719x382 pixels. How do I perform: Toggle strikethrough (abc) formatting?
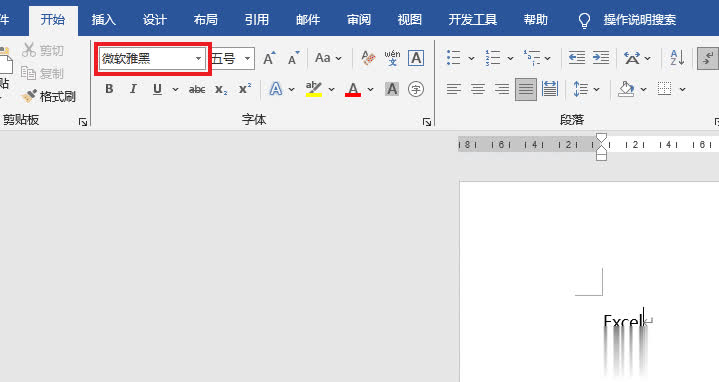click(197, 89)
